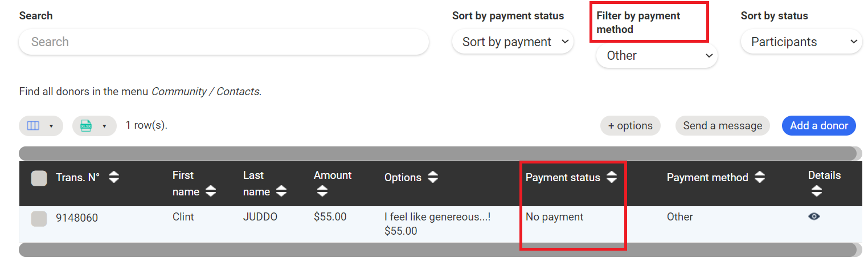The height and width of the screenshot is (274, 868).
Task: Click the + options button
Action: click(630, 126)
